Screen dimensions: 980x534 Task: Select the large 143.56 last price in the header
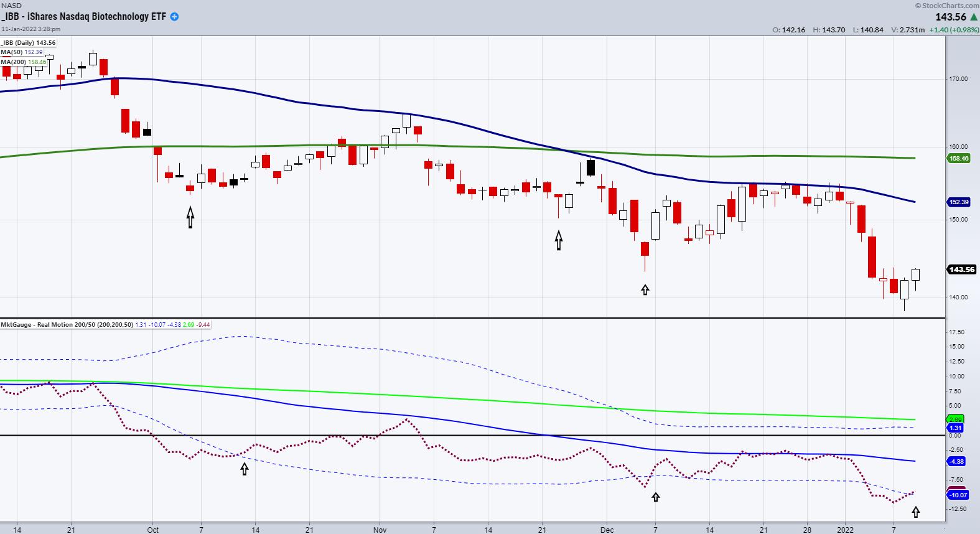tap(951, 17)
